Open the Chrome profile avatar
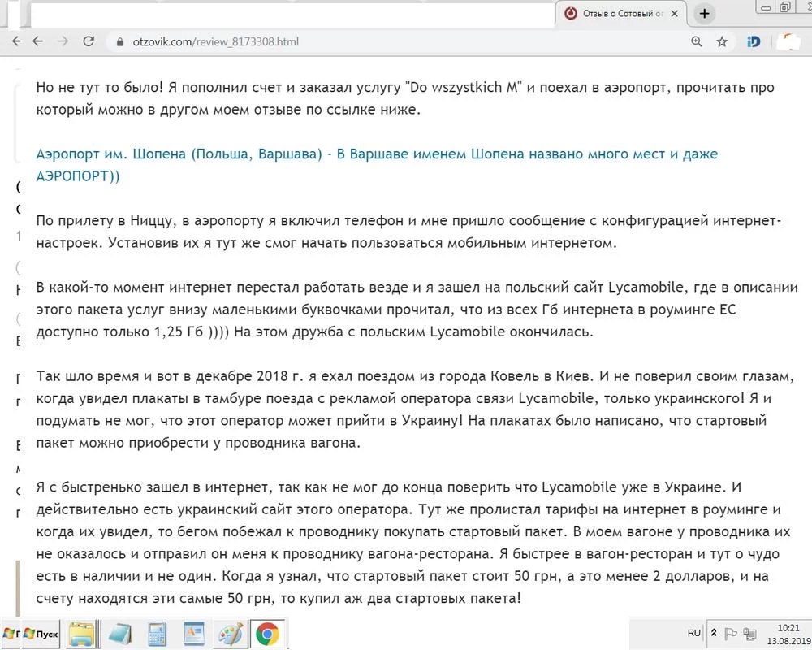 [x=789, y=41]
